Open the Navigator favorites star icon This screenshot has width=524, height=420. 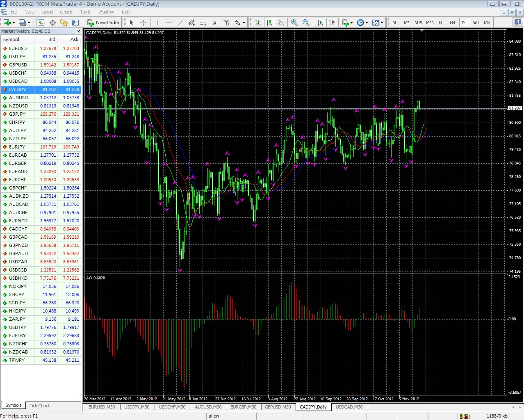tap(64, 23)
